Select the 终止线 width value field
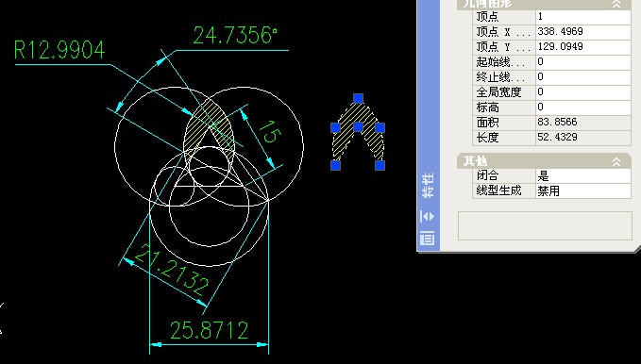 pyautogui.click(x=583, y=77)
